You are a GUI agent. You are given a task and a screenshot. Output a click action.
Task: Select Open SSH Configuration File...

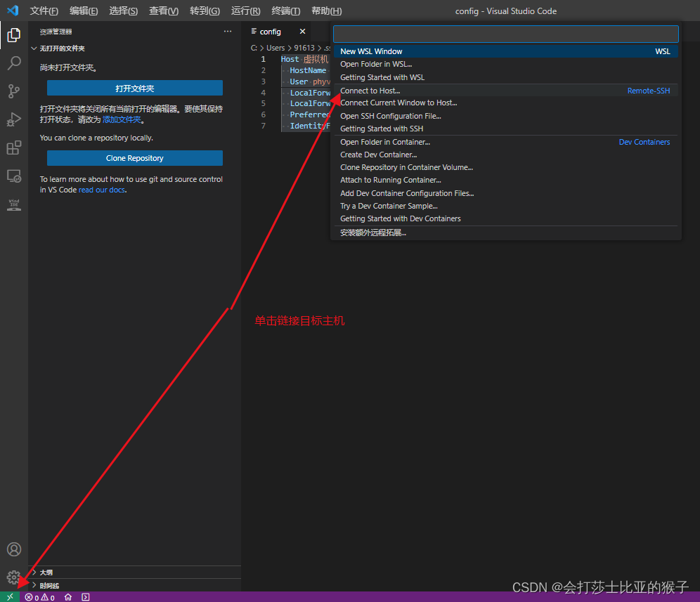pyautogui.click(x=506, y=116)
